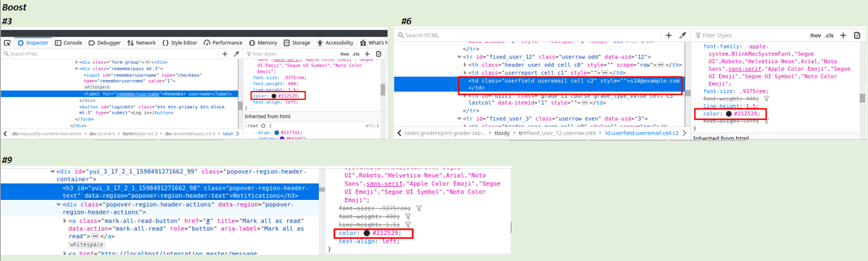Click the form#login.mt-3 breadcrumb
The height and width of the screenshot is (261, 868).
tap(140, 133)
